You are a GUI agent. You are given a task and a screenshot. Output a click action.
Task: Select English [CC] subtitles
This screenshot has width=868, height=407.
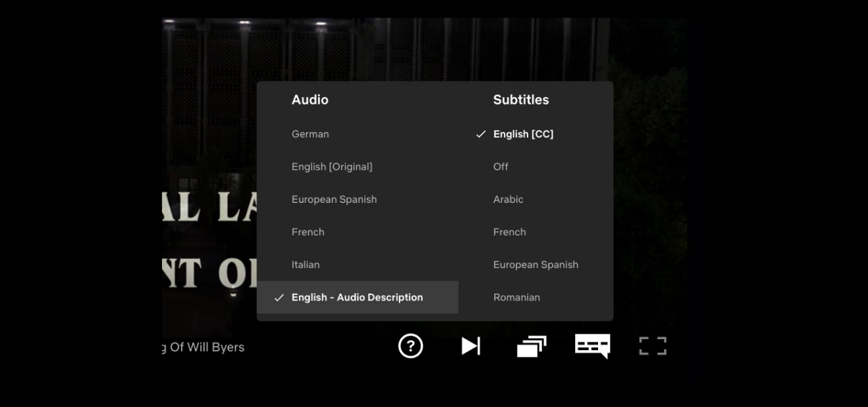[x=523, y=134]
